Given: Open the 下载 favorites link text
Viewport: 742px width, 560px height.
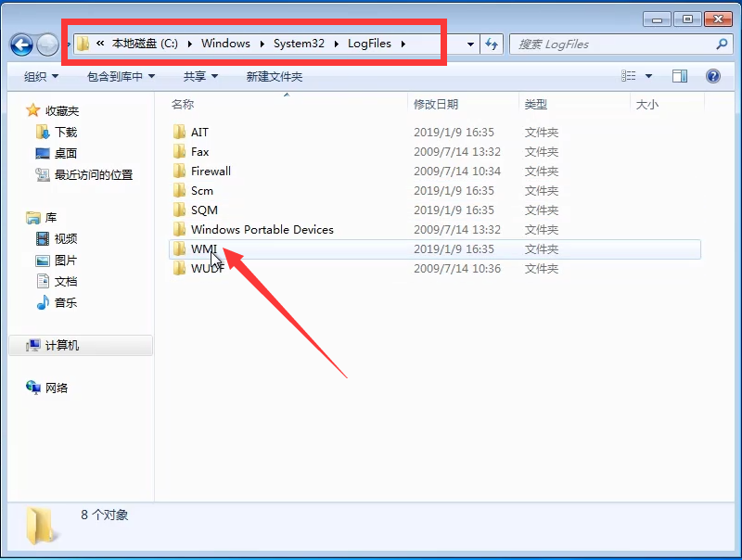Looking at the screenshot, I should [x=66, y=132].
